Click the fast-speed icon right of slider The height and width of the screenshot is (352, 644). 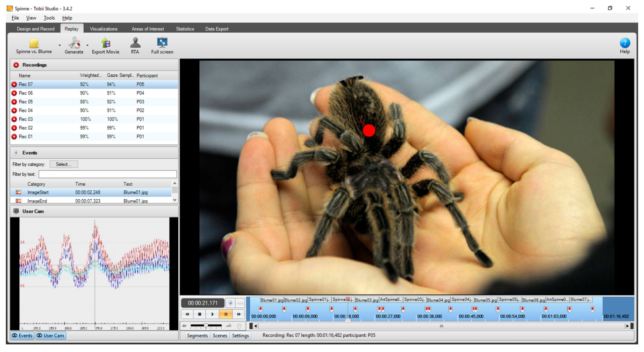click(x=228, y=326)
